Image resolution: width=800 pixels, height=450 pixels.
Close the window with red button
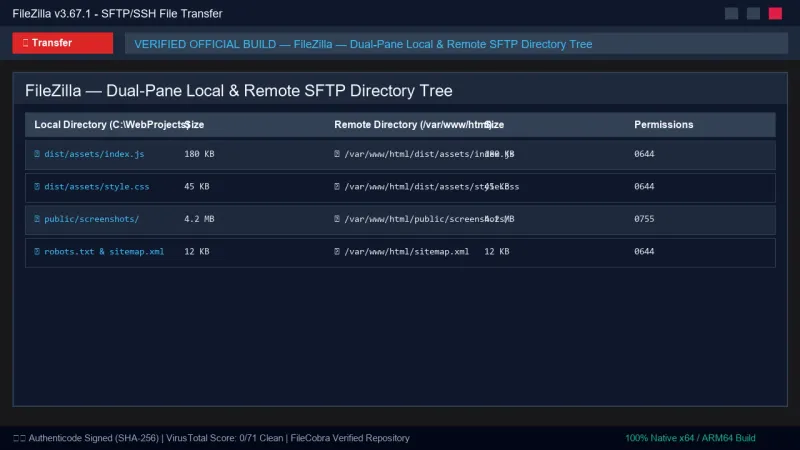click(x=775, y=13)
